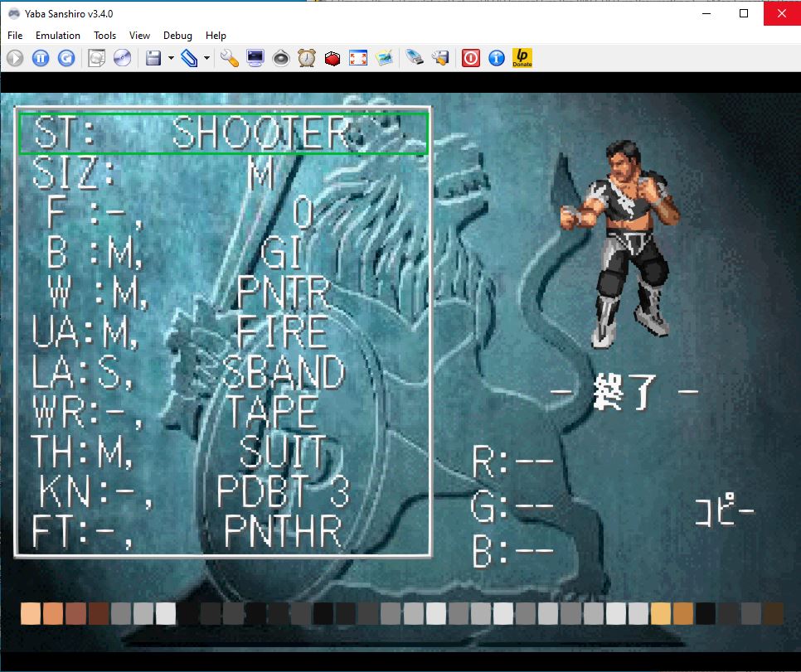
Task: Open the Emulation menu
Action: (x=58, y=36)
